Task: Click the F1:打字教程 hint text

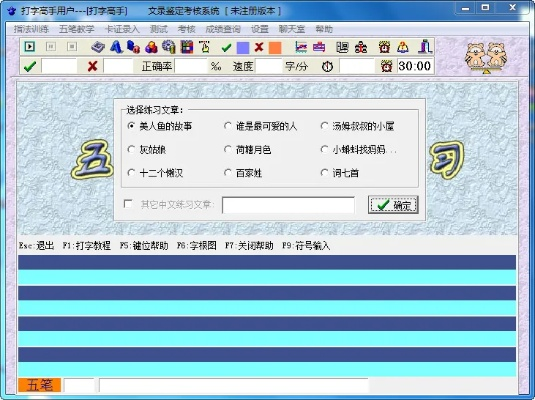Action: (87, 246)
